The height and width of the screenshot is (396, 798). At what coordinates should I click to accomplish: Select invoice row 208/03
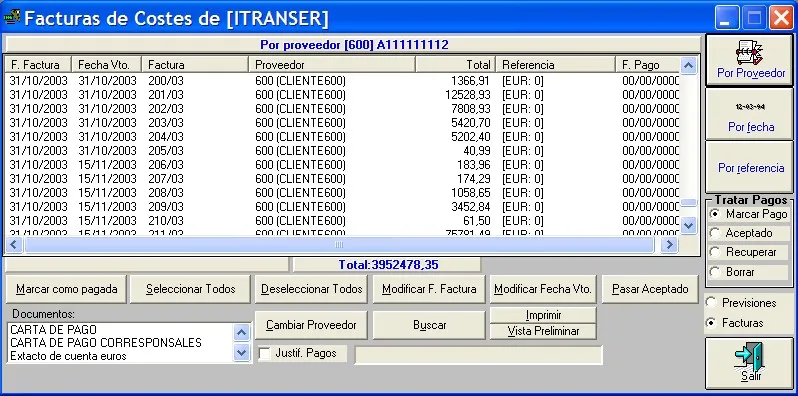click(x=343, y=193)
